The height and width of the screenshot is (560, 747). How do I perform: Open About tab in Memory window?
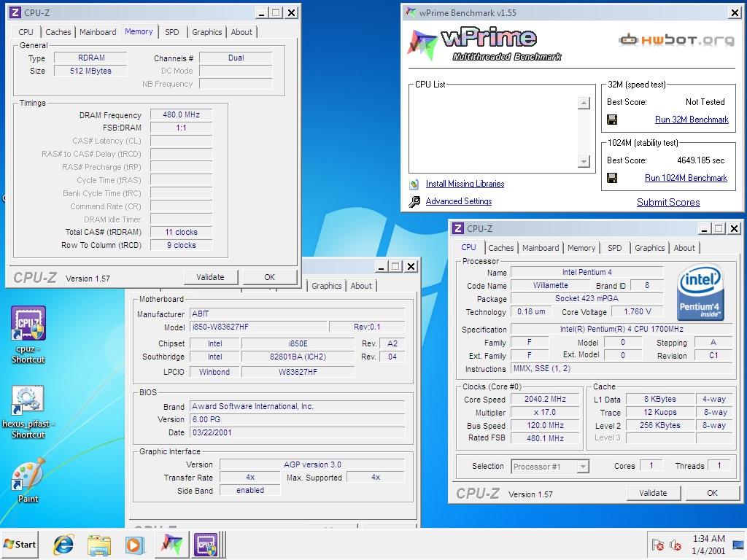[x=241, y=32]
